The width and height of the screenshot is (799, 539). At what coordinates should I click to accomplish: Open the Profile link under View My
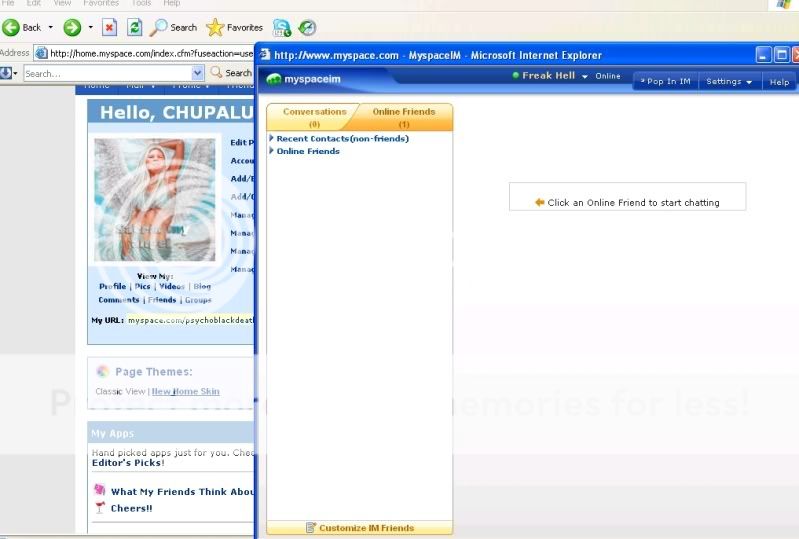113,286
